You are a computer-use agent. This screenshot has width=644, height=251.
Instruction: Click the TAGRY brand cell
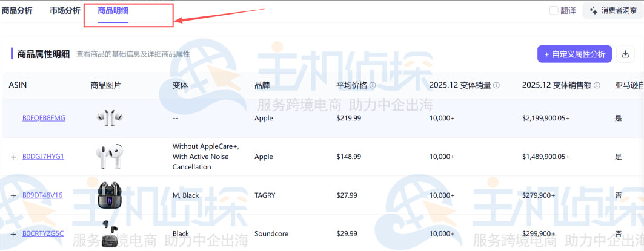tap(265, 195)
